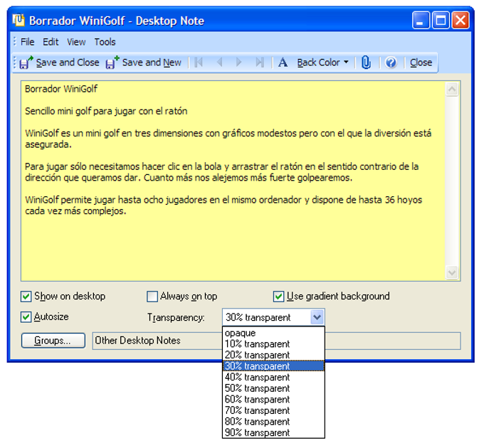This screenshot has width=484, height=448.
Task: Click the Save and New floppy icon
Action: click(112, 63)
